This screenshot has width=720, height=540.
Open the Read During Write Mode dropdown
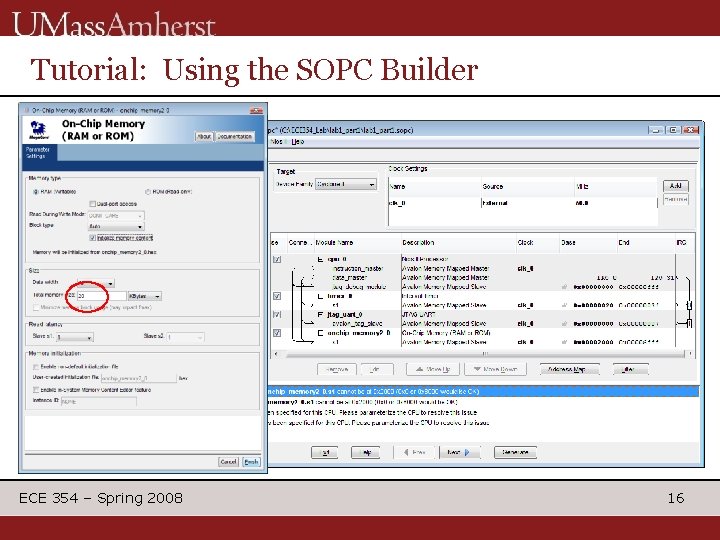tap(116, 215)
